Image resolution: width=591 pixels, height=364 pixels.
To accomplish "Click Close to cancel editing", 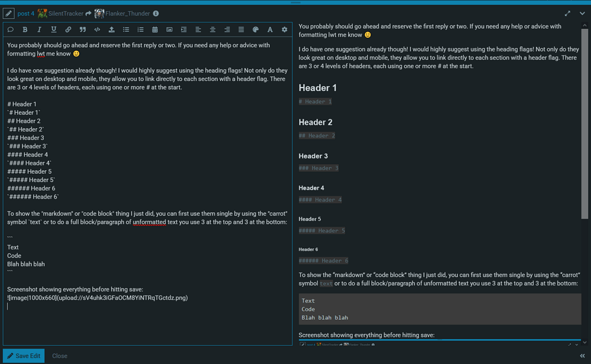I will pos(60,356).
